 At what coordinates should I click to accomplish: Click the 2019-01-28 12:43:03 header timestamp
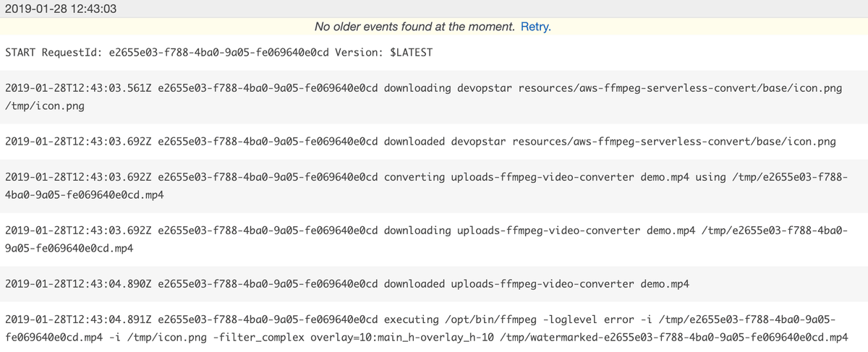coord(61,9)
